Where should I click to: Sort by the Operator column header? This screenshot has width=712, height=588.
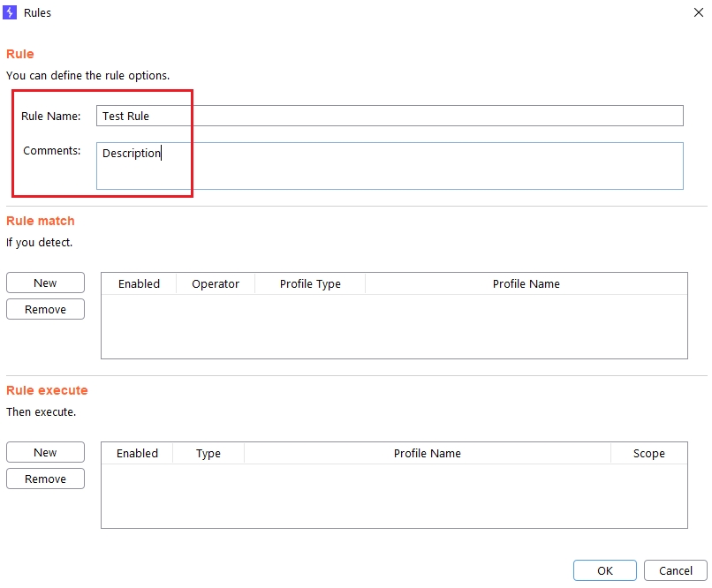coord(216,283)
